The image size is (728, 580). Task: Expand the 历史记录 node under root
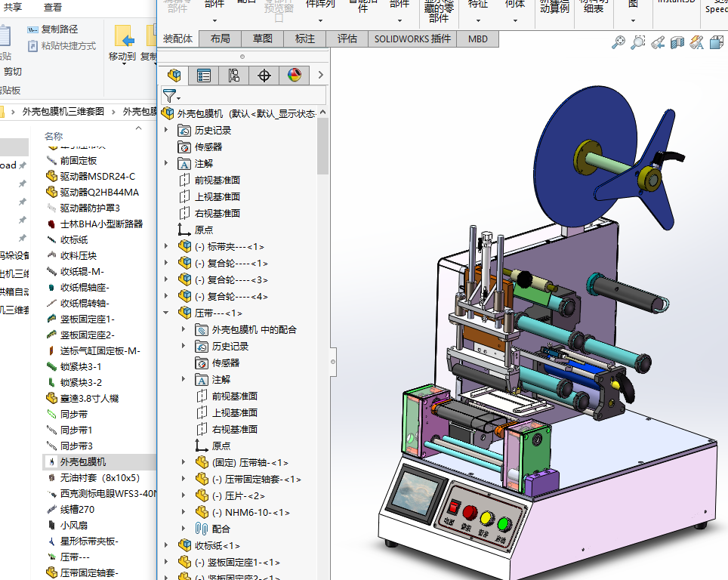point(166,130)
